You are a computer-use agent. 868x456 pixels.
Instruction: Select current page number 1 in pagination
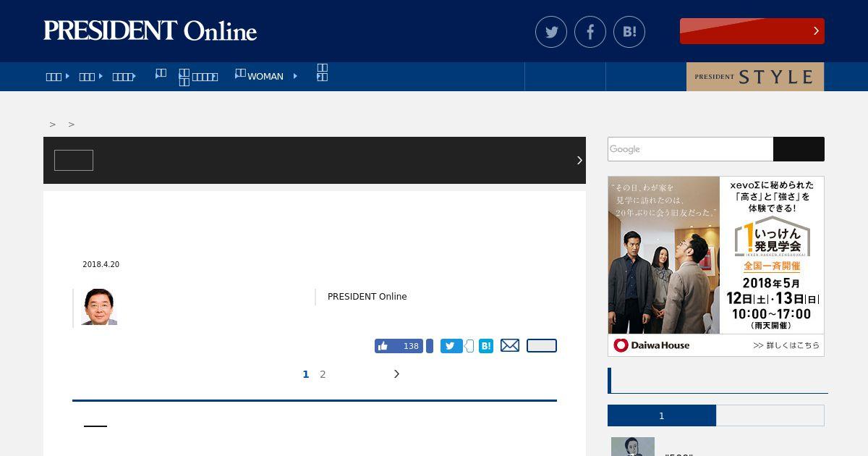pyautogui.click(x=305, y=374)
